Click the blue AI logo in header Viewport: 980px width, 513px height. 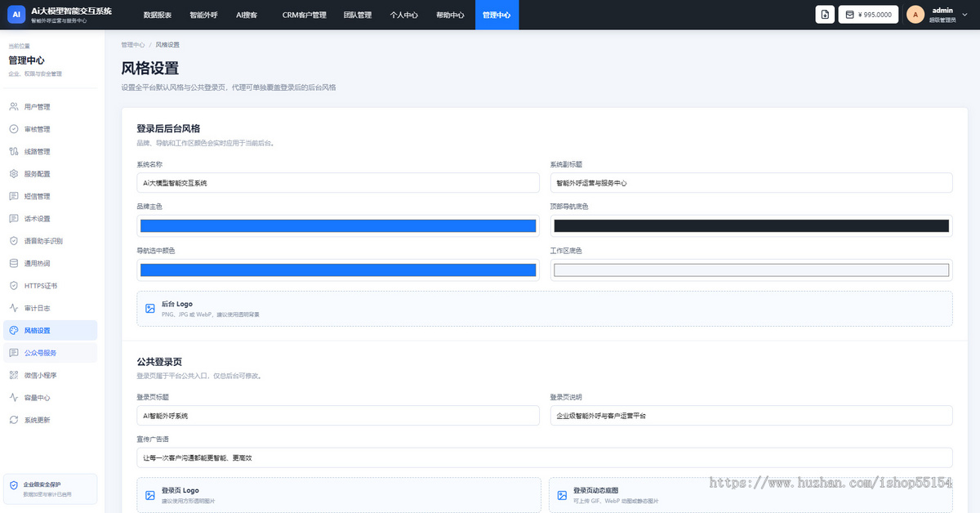tap(16, 15)
